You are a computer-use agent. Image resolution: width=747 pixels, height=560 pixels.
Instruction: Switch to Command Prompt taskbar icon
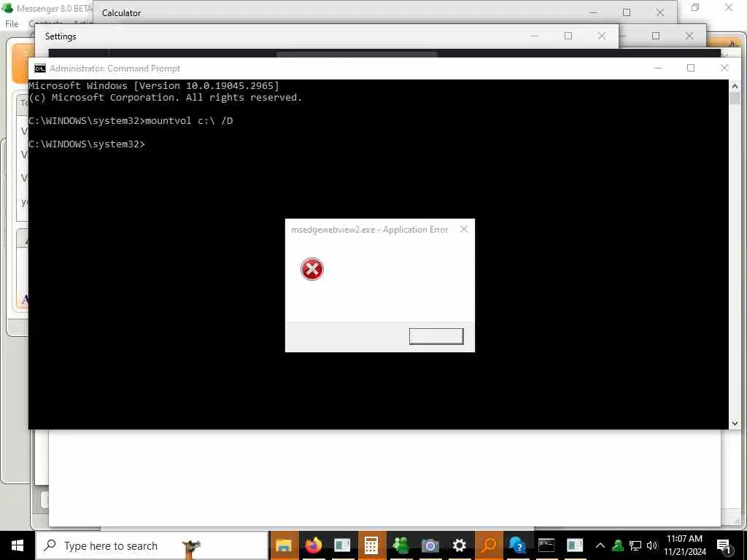(x=546, y=545)
